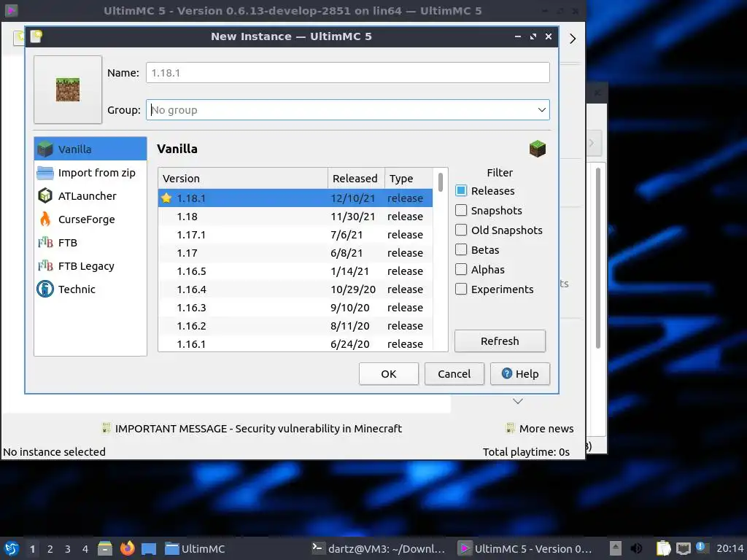Focus the Name input field
The height and width of the screenshot is (560, 747).
tap(348, 73)
